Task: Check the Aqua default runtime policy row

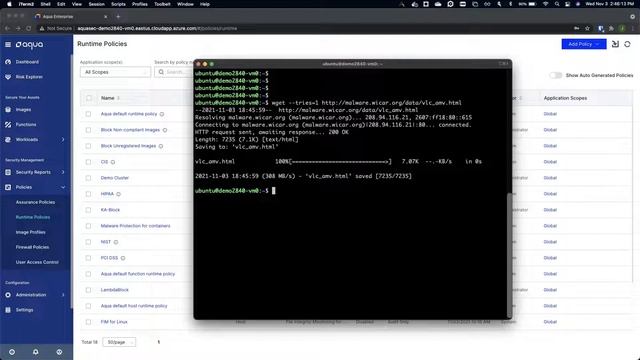Action: point(89,114)
